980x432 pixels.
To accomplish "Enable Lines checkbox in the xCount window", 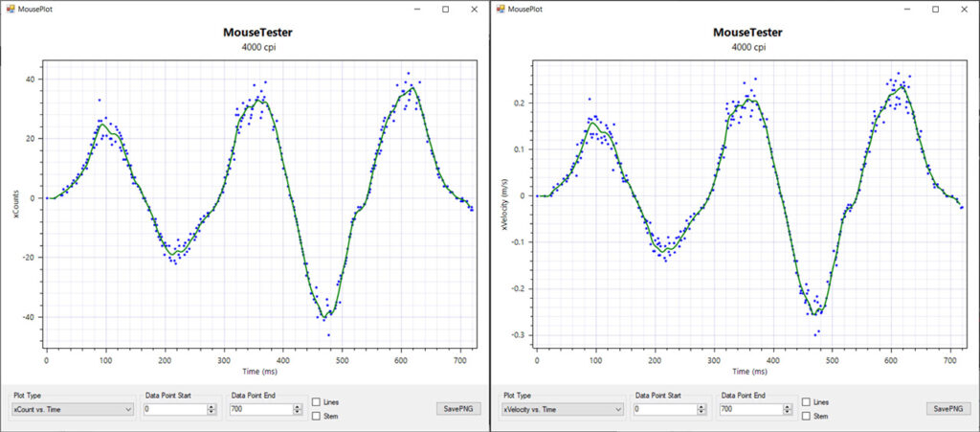I will pos(317,402).
